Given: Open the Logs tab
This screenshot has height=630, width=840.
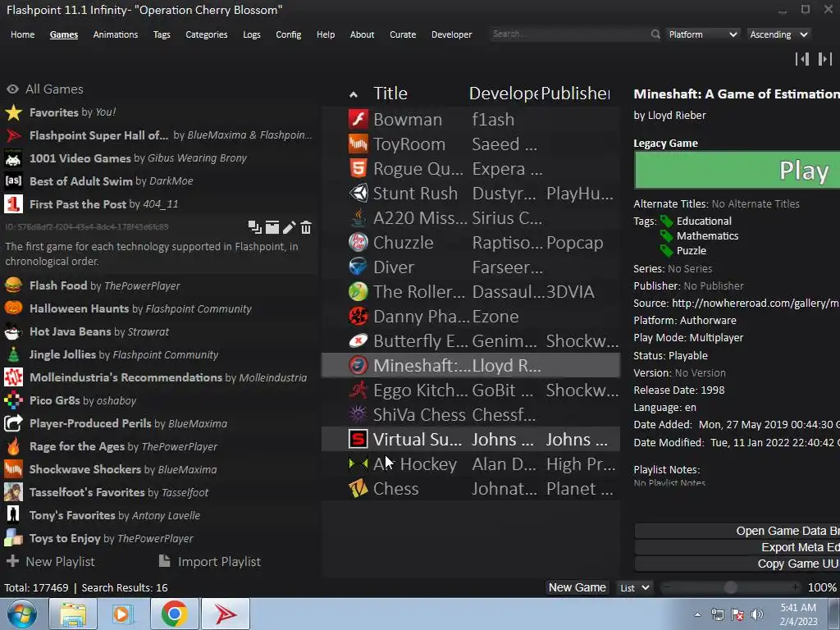Looking at the screenshot, I should [251, 34].
